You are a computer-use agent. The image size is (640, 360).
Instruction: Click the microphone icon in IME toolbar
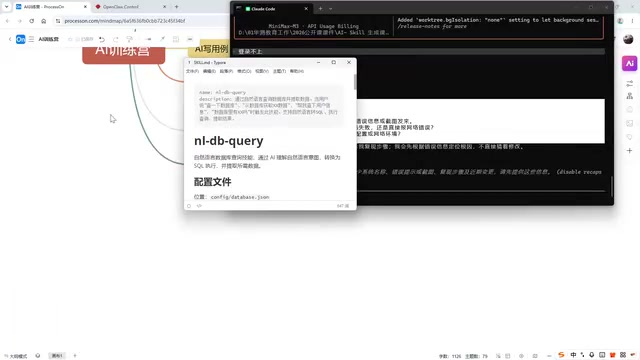[591, 355]
